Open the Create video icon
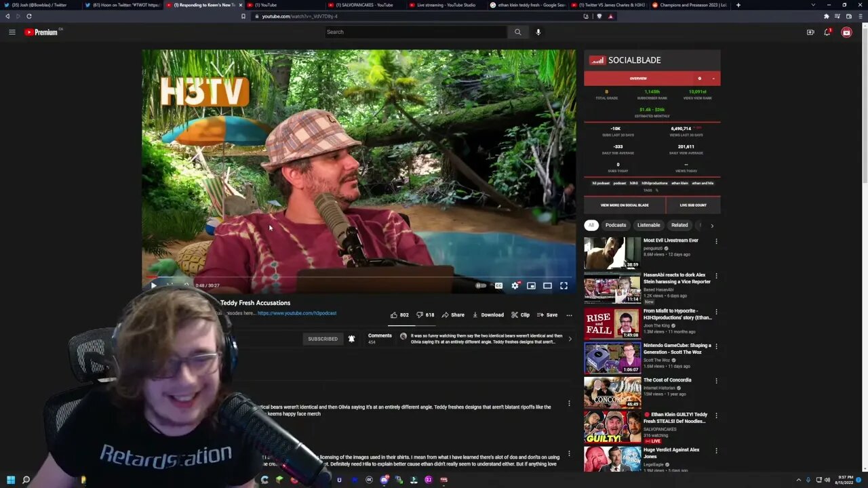 (810, 32)
